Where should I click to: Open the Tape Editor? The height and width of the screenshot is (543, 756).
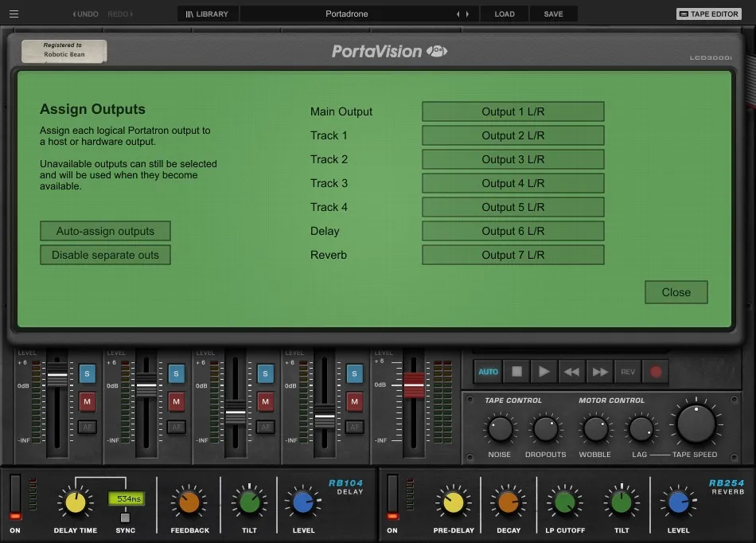pos(709,14)
